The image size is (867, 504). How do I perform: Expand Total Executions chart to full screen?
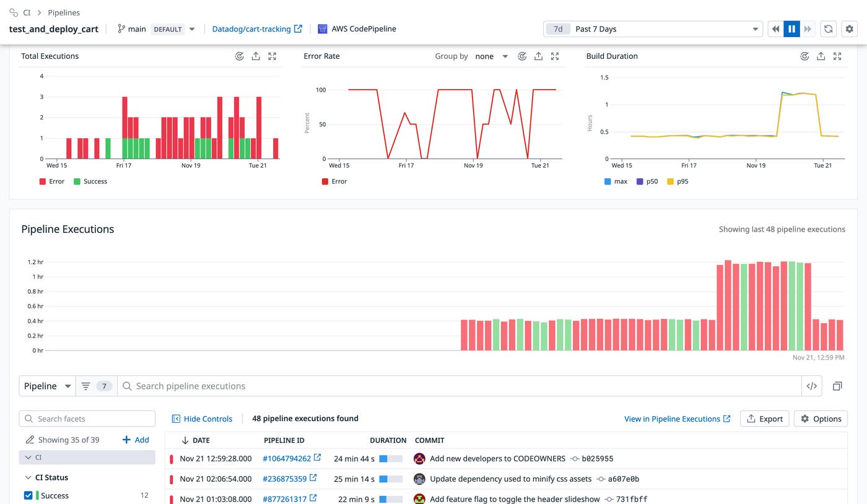click(272, 56)
